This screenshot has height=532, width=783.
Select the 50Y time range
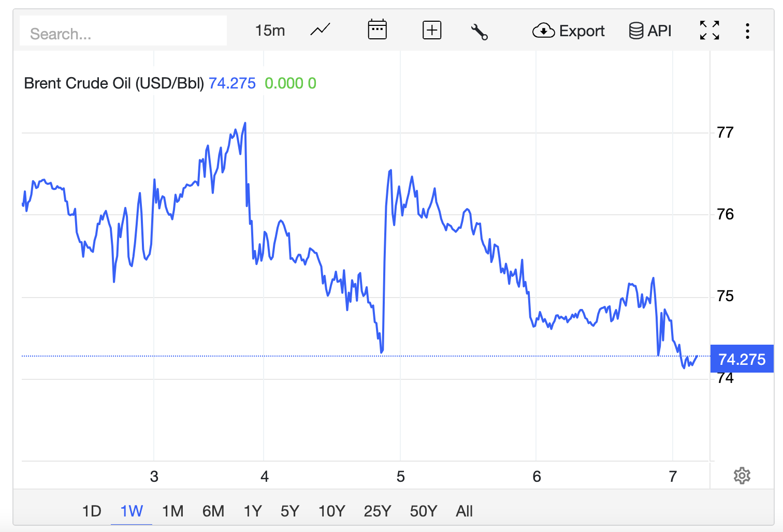click(x=424, y=511)
